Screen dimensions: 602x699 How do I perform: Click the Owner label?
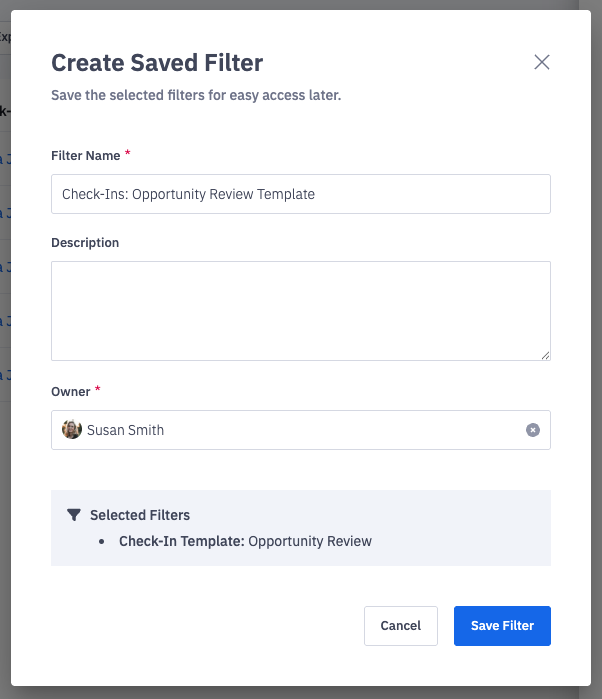point(70,392)
